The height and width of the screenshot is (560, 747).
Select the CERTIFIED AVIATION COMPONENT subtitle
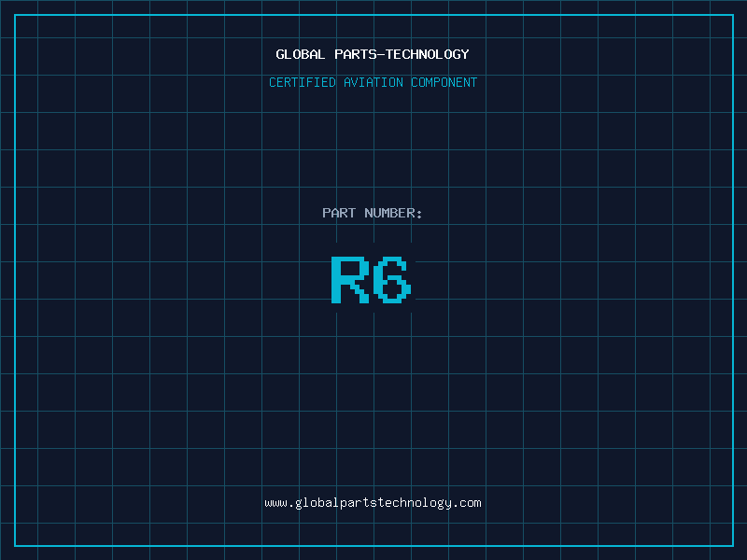[x=373, y=83]
